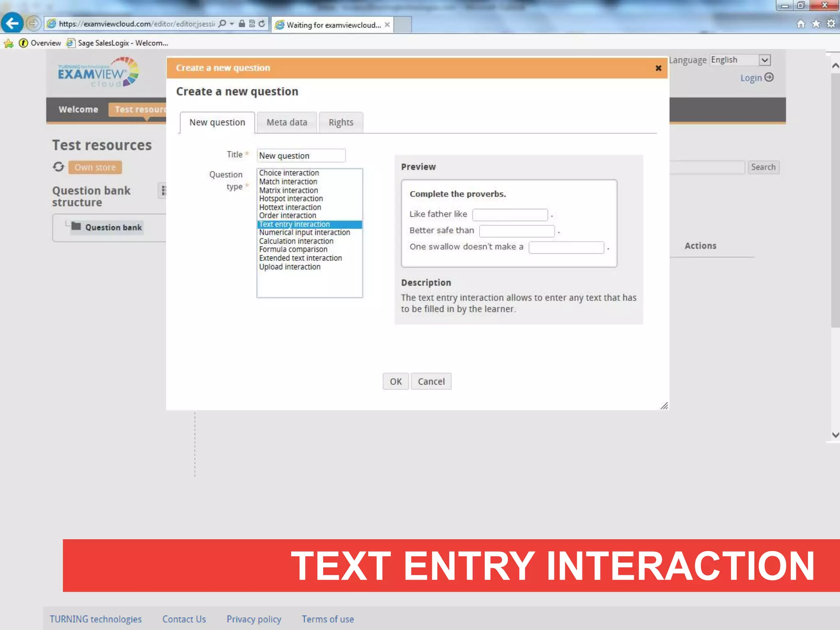Screen dimensions: 840x630
Task: Open the Welcome menu item
Action: 78,110
